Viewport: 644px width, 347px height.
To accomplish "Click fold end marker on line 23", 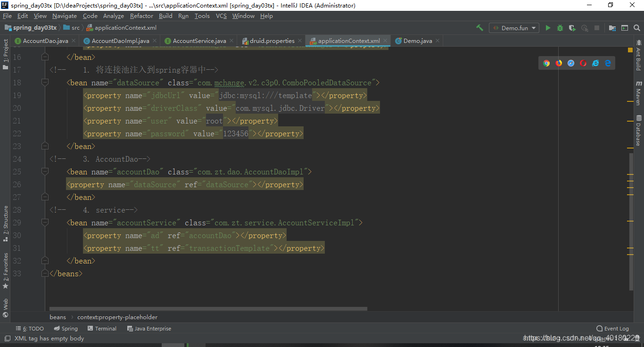I will point(45,146).
